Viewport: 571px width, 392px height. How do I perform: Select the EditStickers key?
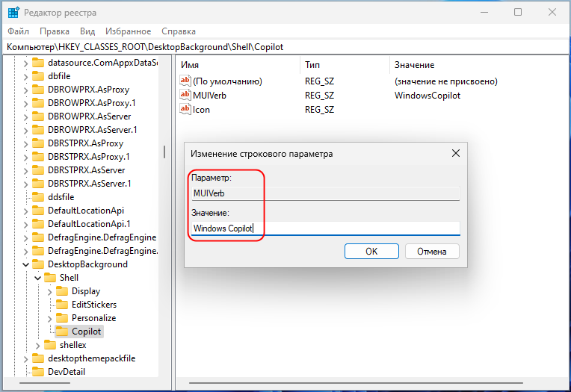[x=94, y=305]
